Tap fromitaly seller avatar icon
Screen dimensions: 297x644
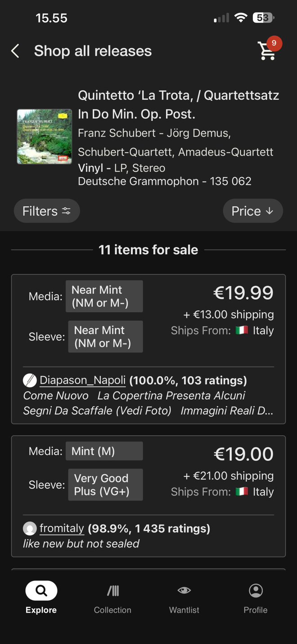tap(30, 528)
